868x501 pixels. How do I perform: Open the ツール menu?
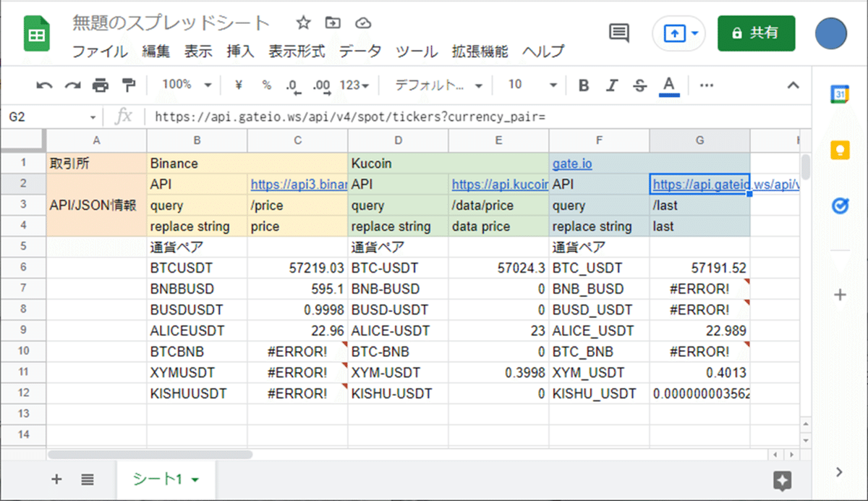[x=417, y=51]
